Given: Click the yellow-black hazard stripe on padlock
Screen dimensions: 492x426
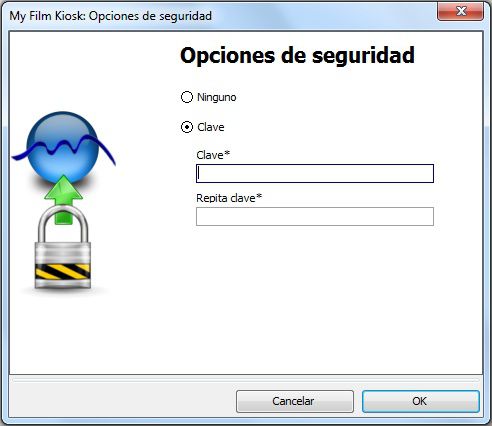Looking at the screenshot, I should (63, 271).
